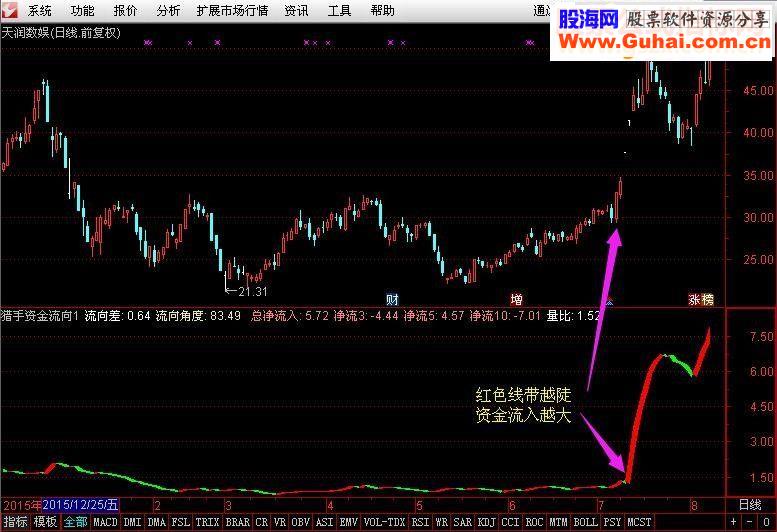Switch to the WR indicator
The width and height of the screenshot is (777, 532).
[442, 522]
